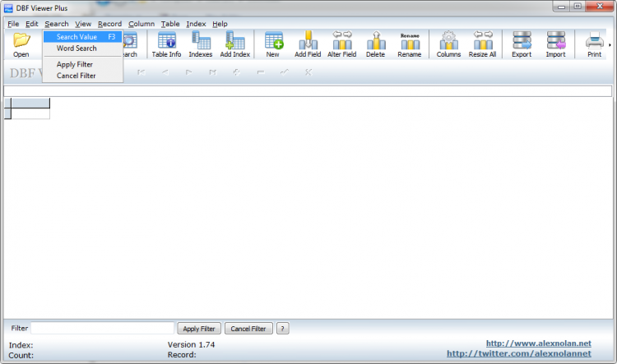Click into the Filter text field
Image resolution: width=617 pixels, height=364 pixels.
pyautogui.click(x=102, y=328)
